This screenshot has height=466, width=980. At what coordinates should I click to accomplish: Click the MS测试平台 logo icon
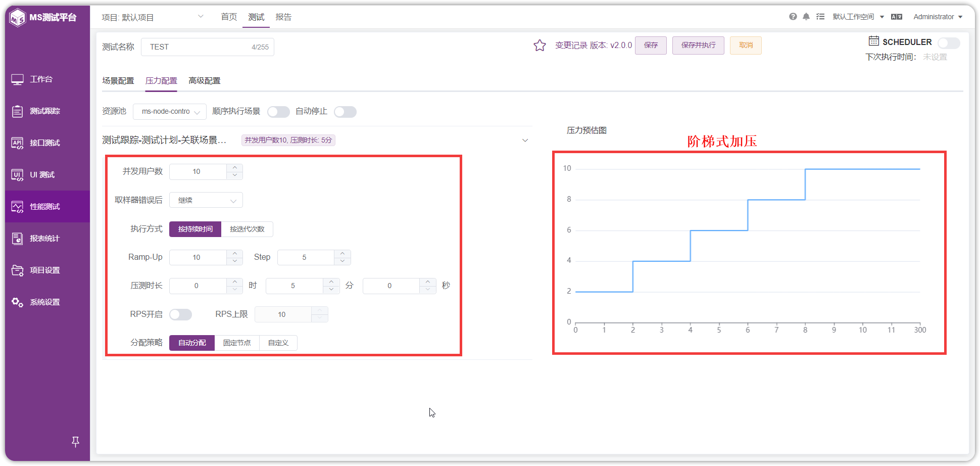pos(18,18)
